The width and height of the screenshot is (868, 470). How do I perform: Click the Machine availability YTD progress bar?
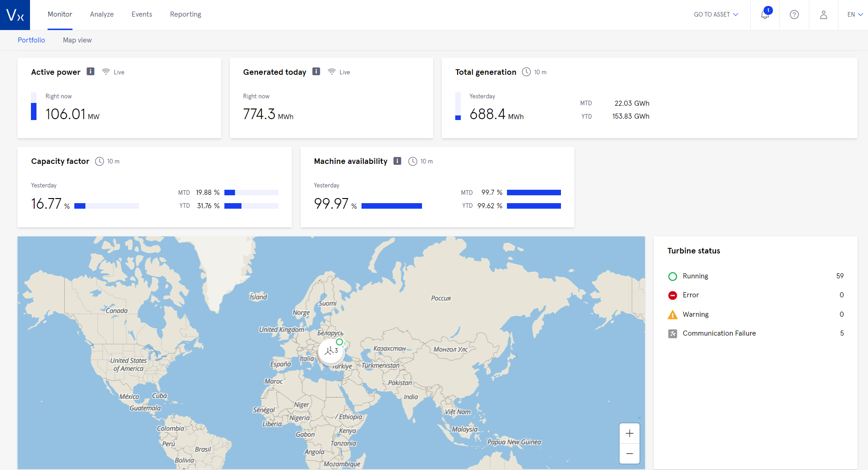534,206
